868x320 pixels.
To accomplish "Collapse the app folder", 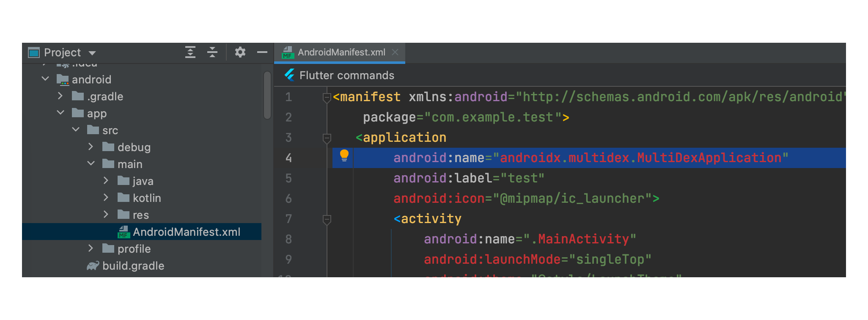I will (60, 113).
